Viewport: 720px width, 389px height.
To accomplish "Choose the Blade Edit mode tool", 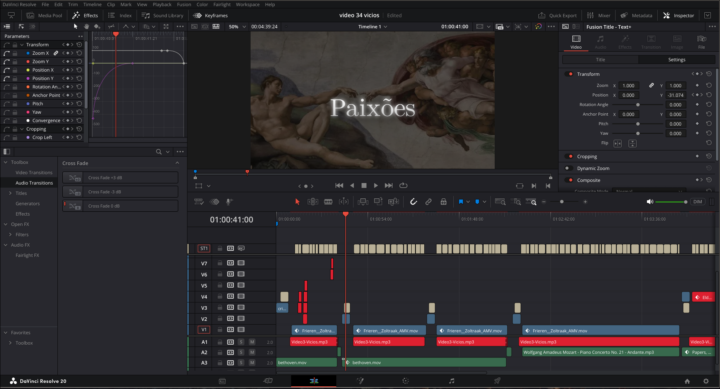I will point(328,202).
